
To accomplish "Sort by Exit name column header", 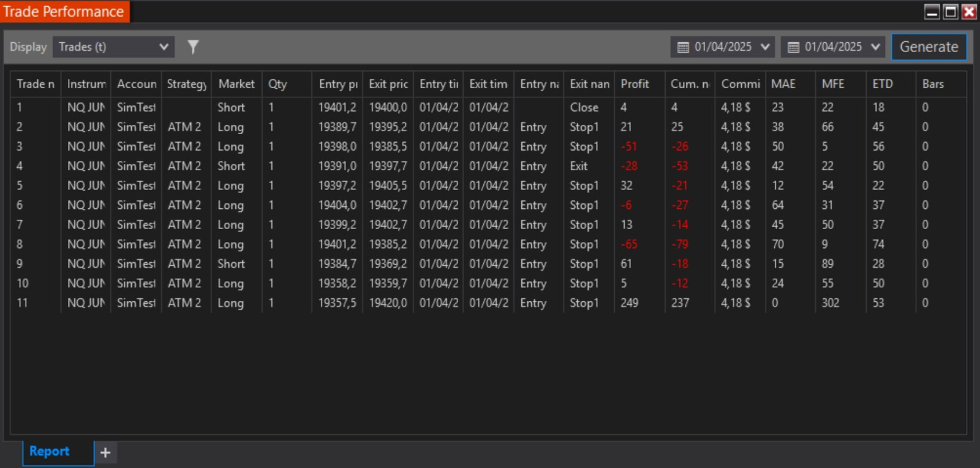I will tap(589, 84).
